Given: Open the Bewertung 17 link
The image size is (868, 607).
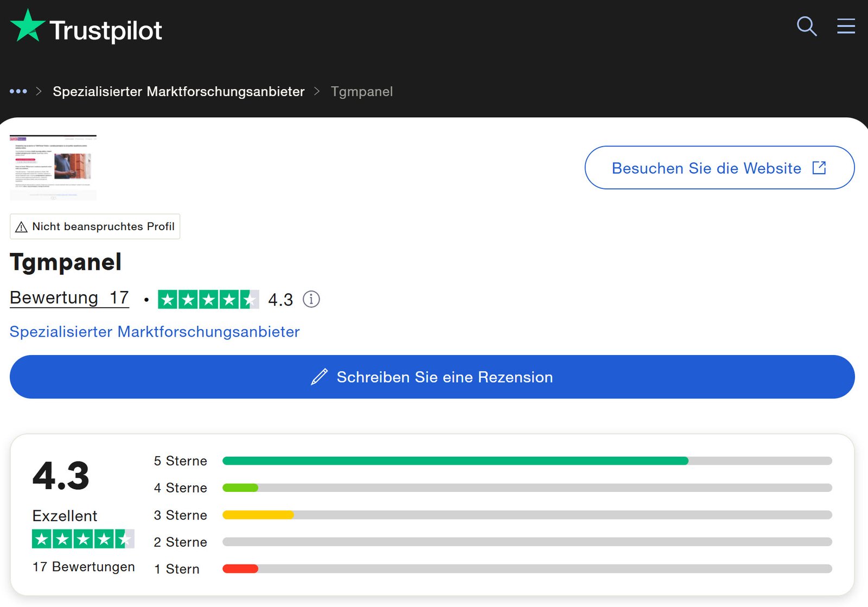Looking at the screenshot, I should point(69,298).
